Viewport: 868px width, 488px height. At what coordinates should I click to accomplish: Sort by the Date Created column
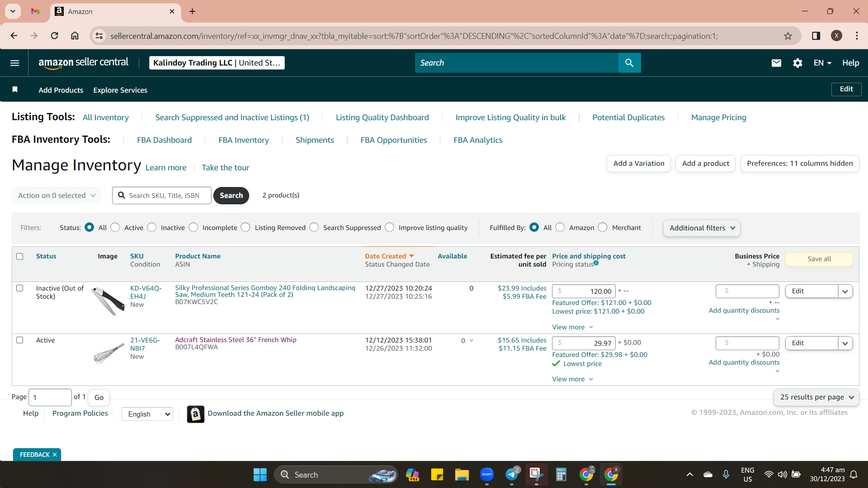pyautogui.click(x=390, y=256)
